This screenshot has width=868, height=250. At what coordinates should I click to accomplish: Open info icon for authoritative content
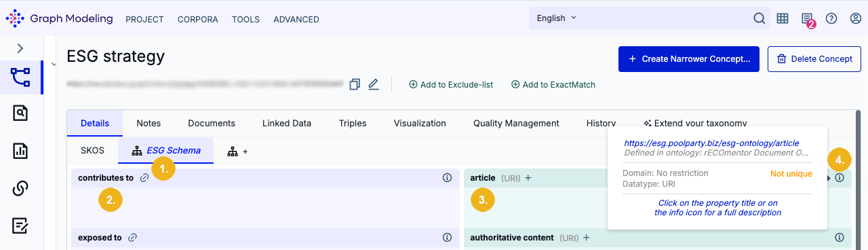(840, 238)
